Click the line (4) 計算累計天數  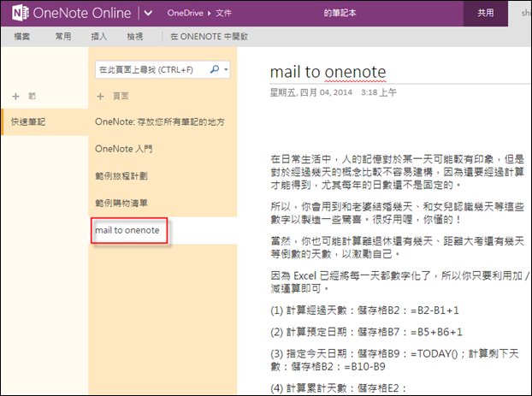point(338,387)
